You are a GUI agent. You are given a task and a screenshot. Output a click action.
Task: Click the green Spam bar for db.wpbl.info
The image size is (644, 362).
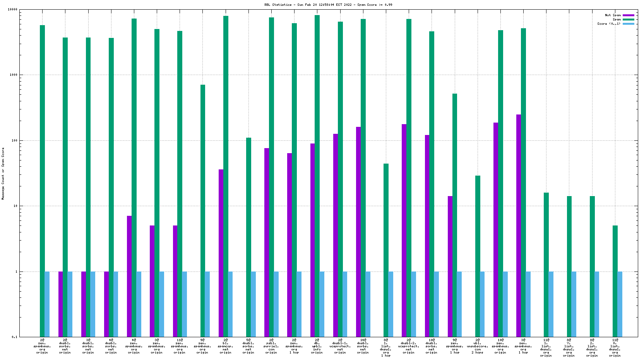pyautogui.click(x=317, y=174)
